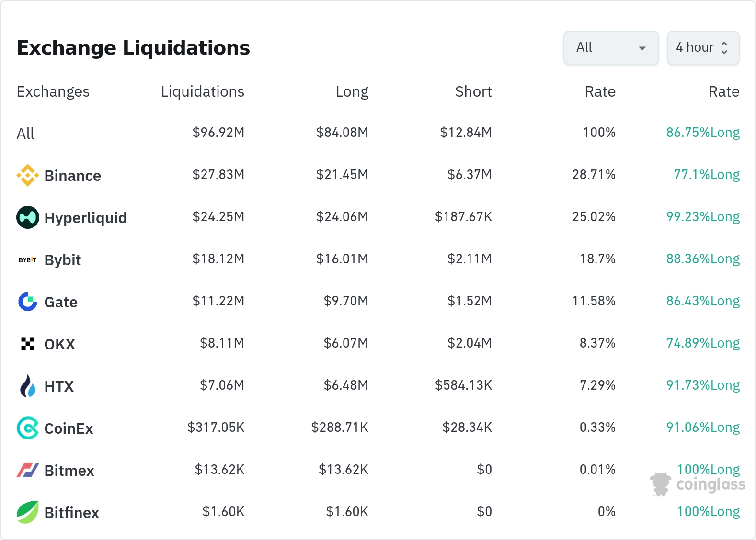The width and height of the screenshot is (756, 540).
Task: Click the Binance logo icon
Action: pyautogui.click(x=28, y=175)
